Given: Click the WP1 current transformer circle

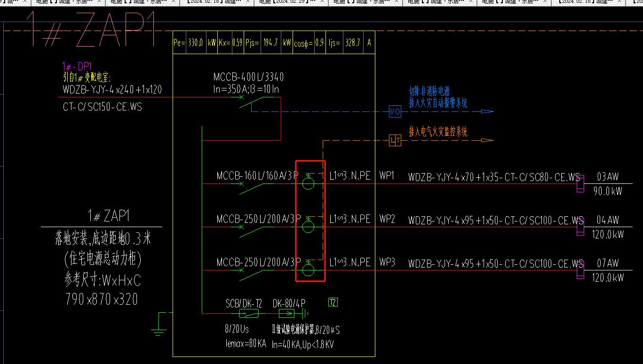Looking at the screenshot, I should 308,183.
